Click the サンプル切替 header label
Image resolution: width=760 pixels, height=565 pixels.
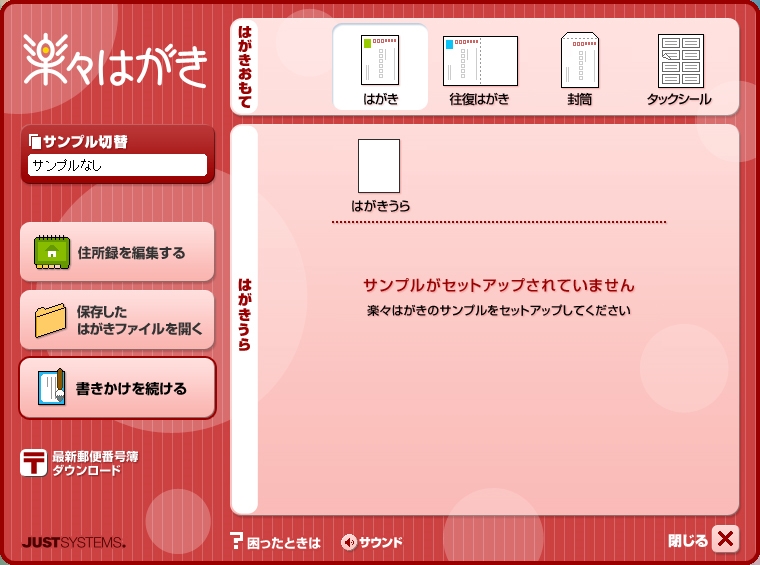tap(79, 141)
